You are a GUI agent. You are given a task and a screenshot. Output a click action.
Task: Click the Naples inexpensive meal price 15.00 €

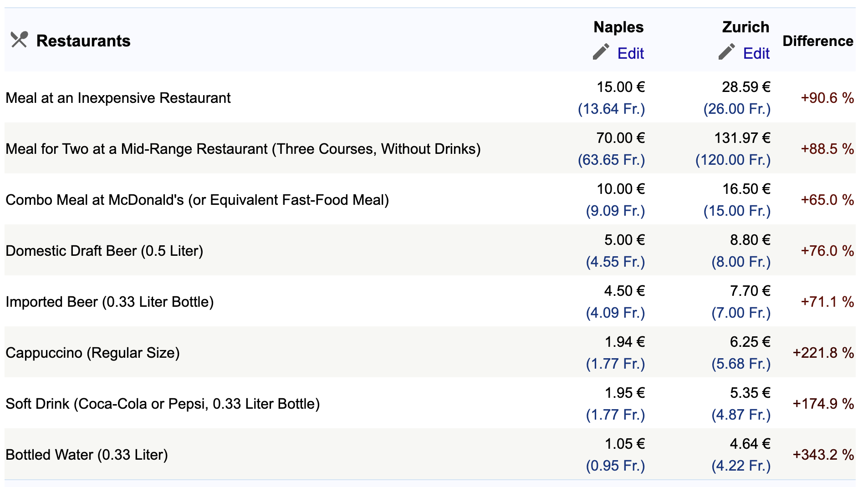[620, 87]
